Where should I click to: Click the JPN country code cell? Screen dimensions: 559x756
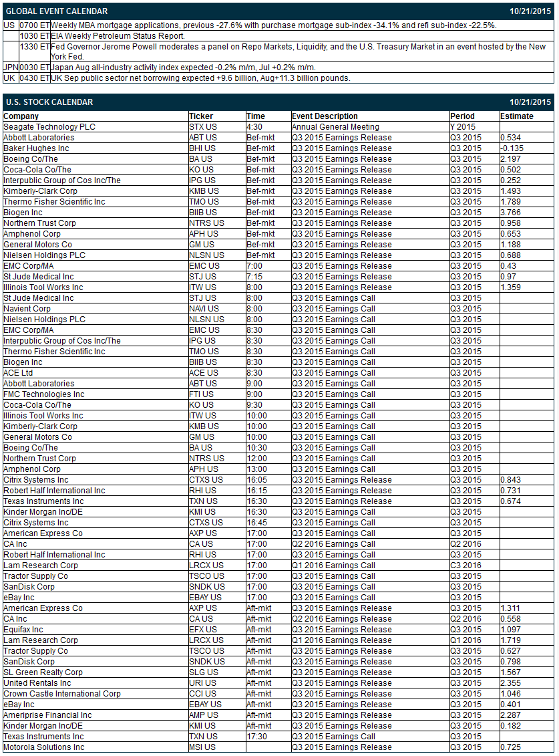11,68
